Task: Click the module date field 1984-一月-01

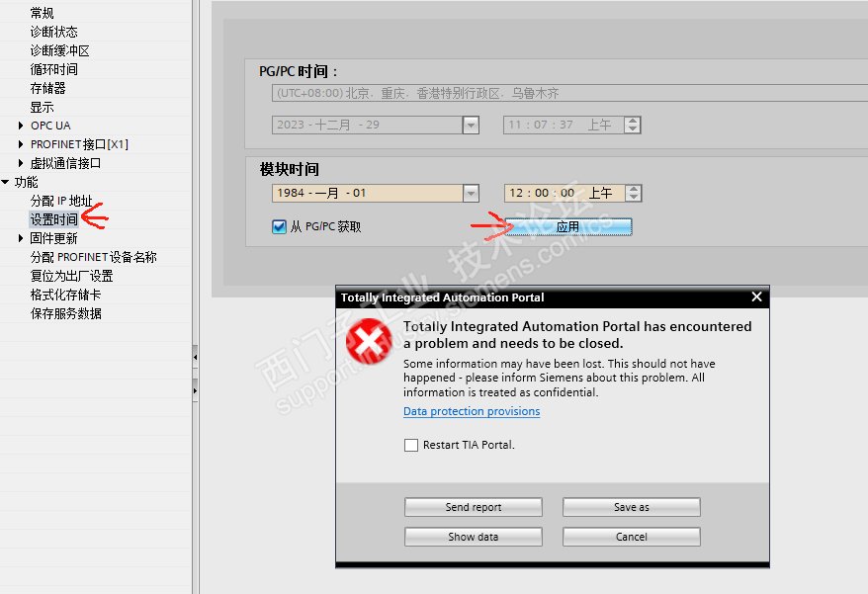Action: (368, 193)
